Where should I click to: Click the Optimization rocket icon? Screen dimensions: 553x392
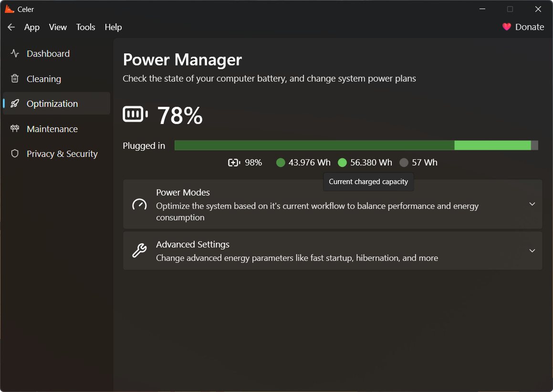(15, 103)
